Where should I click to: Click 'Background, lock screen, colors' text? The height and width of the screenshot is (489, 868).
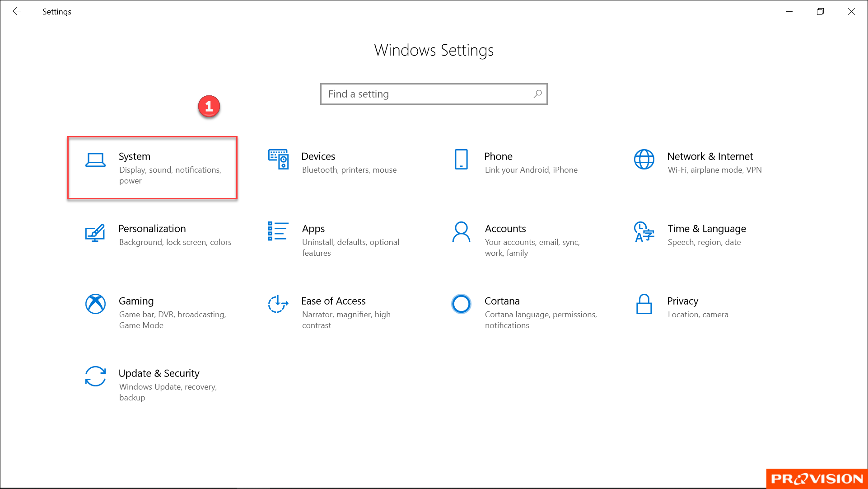coord(175,242)
